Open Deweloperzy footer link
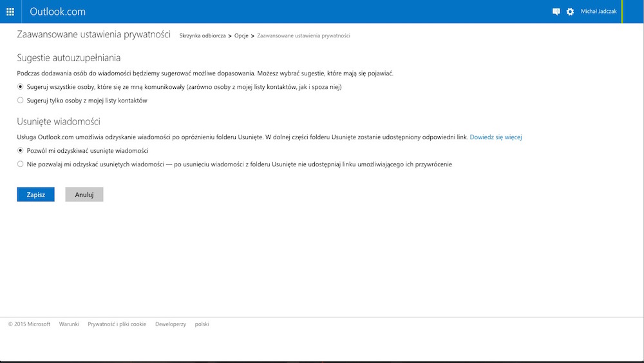 171,324
